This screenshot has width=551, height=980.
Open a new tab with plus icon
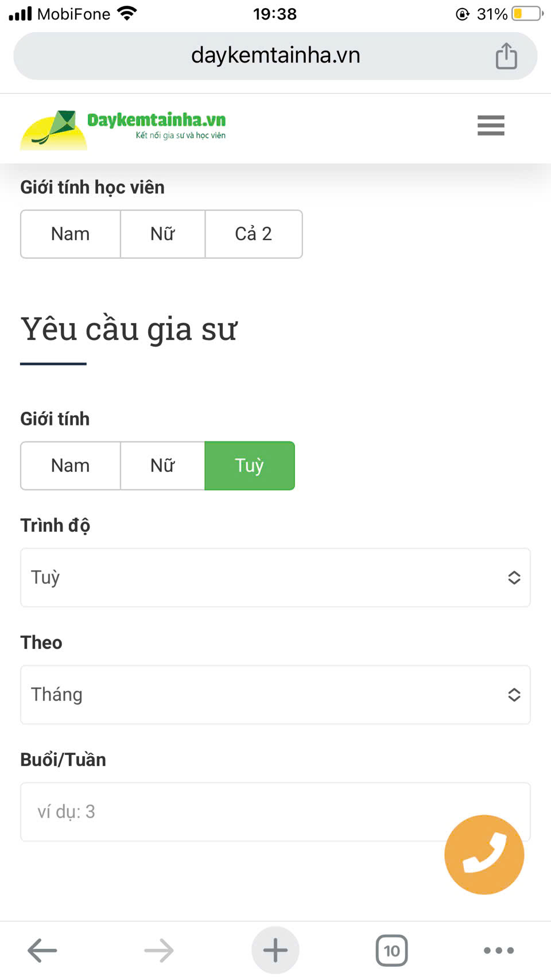click(x=275, y=950)
